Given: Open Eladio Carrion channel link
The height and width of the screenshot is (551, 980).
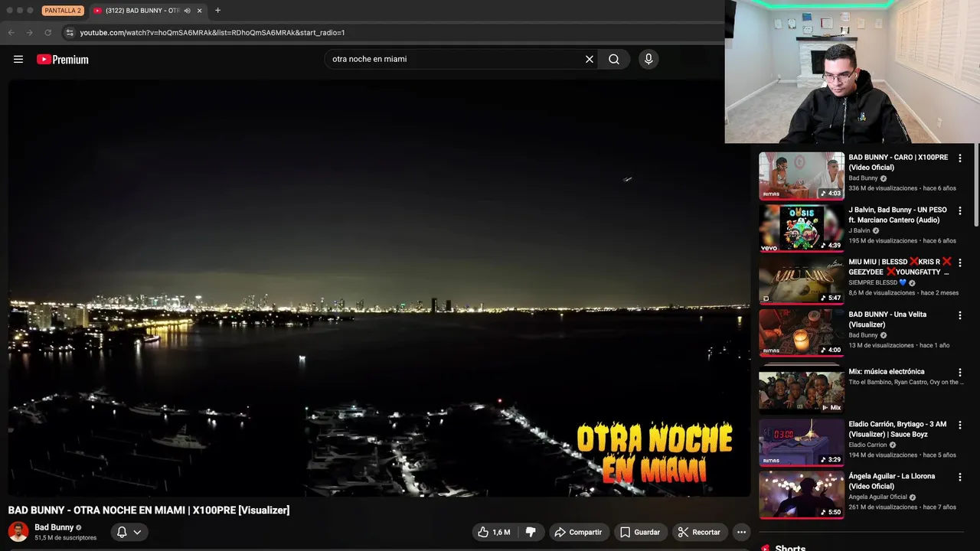Looking at the screenshot, I should [867, 445].
